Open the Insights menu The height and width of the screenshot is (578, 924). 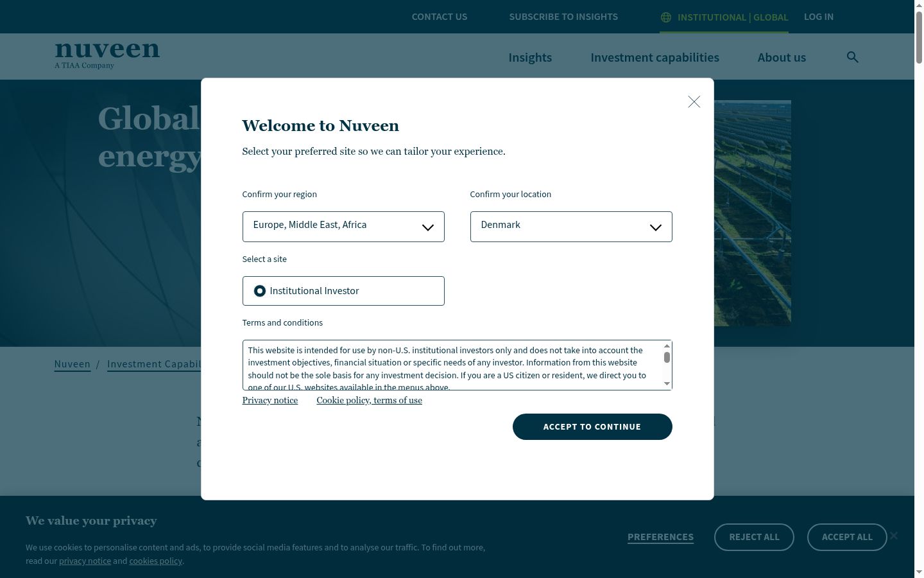[530, 57]
